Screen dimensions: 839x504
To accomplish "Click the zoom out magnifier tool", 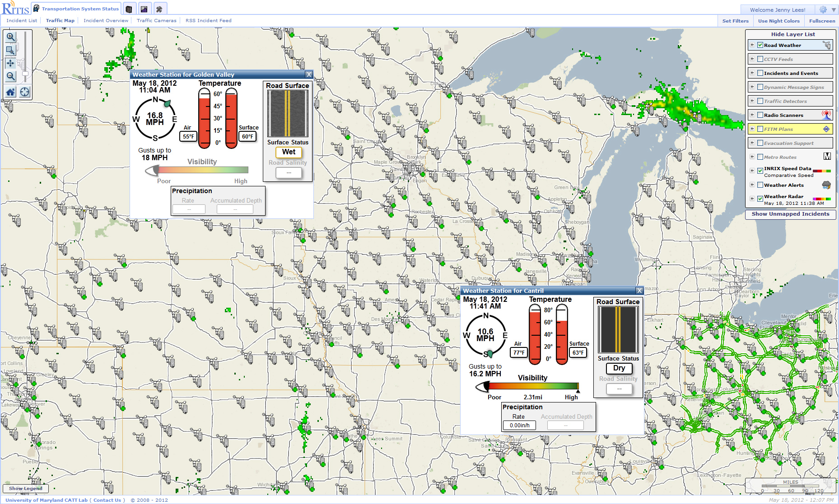I will tap(10, 76).
